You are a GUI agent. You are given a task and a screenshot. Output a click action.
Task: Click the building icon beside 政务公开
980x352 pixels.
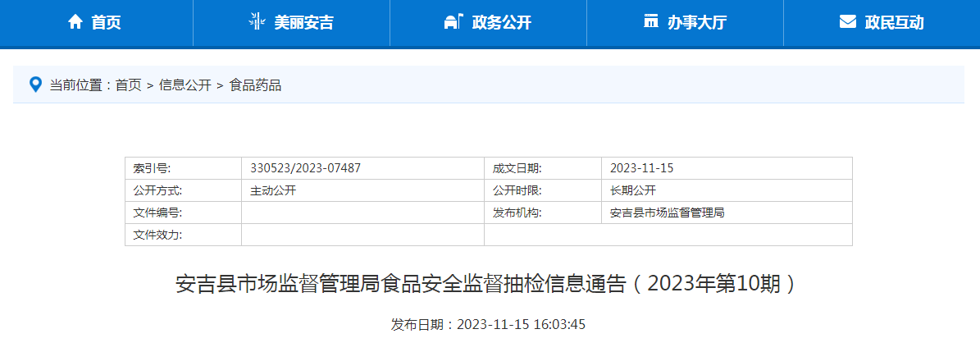point(453,22)
